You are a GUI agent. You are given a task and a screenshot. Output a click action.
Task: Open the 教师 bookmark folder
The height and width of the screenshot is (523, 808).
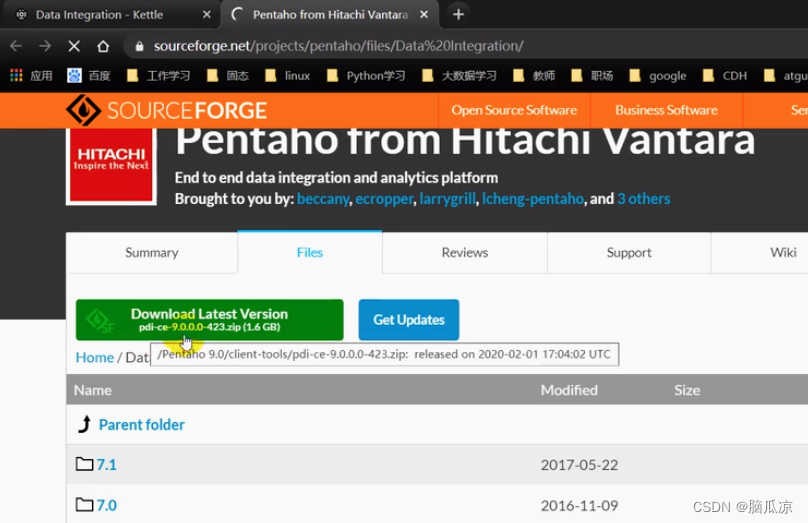click(x=534, y=76)
